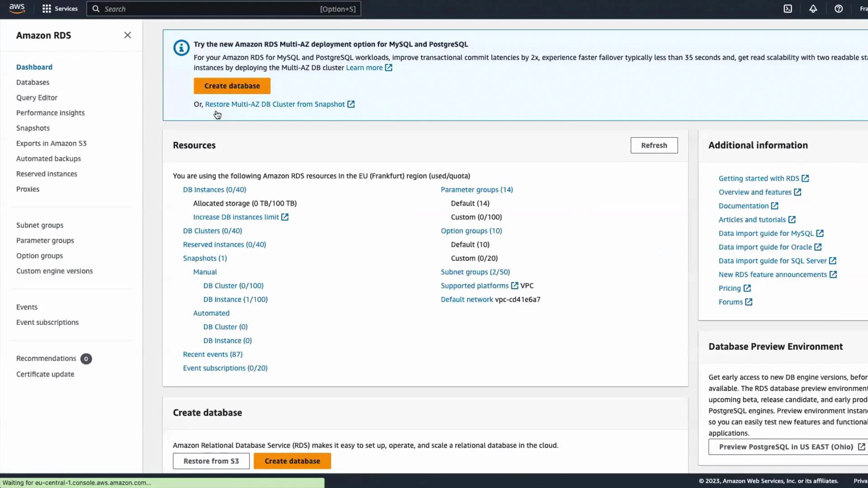Open the AWS help menu

[839, 9]
